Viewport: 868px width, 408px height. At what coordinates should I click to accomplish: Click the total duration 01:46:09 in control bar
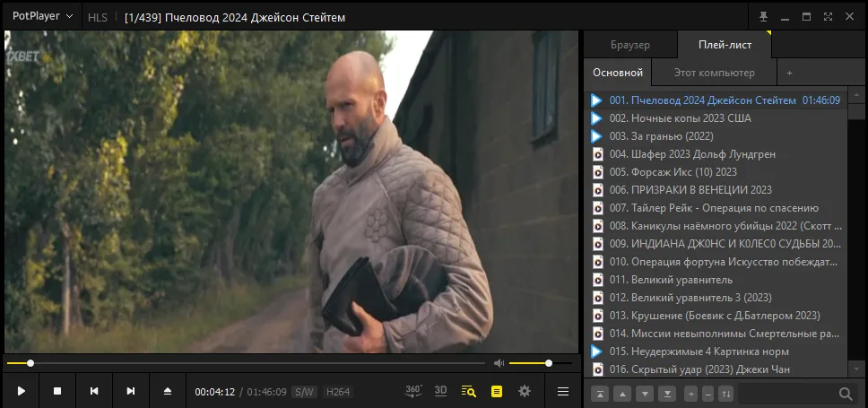(267, 392)
